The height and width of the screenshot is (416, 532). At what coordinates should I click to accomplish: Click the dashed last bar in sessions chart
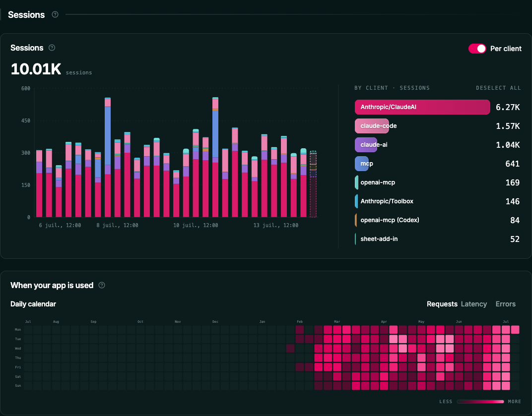click(x=313, y=184)
